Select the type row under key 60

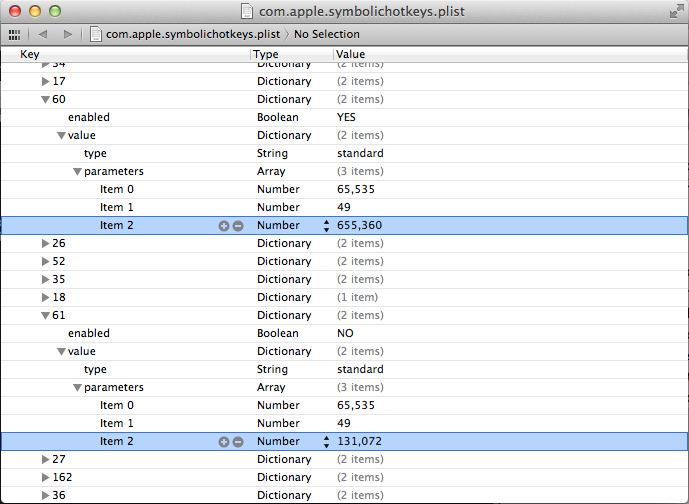[344, 153]
